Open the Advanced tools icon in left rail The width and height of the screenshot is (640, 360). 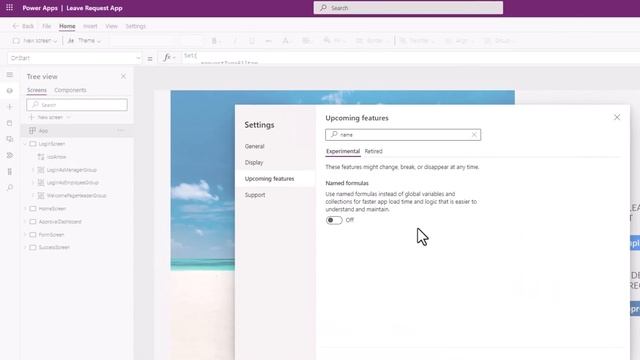[x=10, y=171]
